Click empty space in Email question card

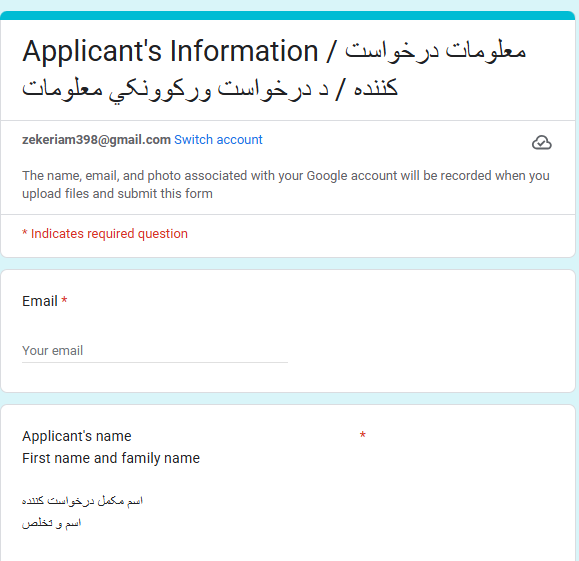(425, 332)
